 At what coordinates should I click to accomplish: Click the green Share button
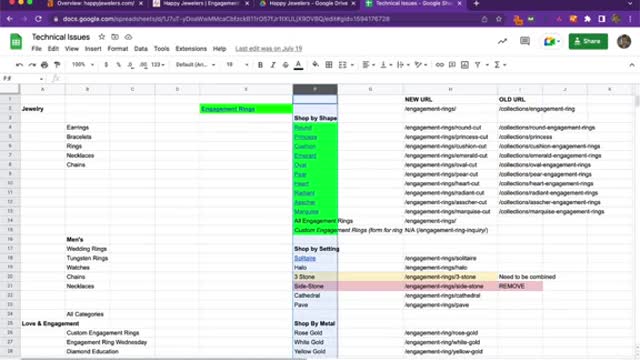(x=588, y=41)
